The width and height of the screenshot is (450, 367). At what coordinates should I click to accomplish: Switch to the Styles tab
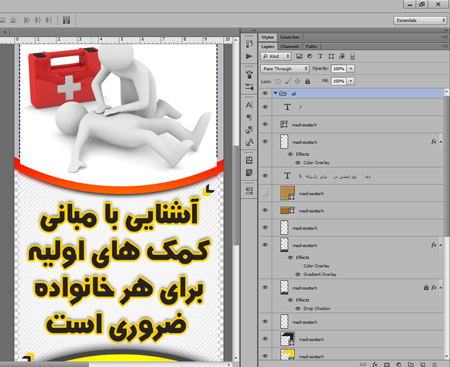pyautogui.click(x=267, y=37)
